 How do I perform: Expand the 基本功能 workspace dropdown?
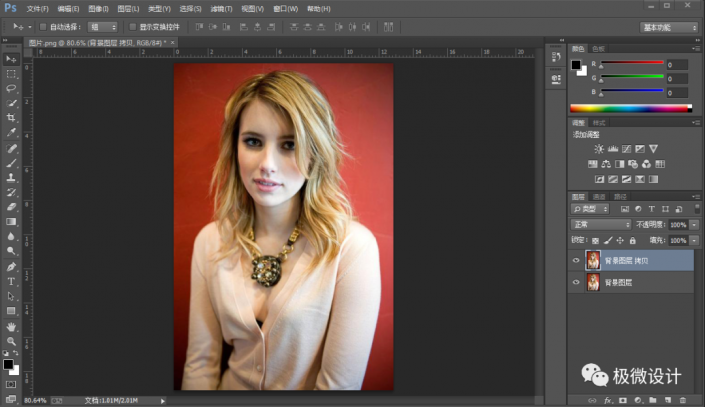(668, 27)
